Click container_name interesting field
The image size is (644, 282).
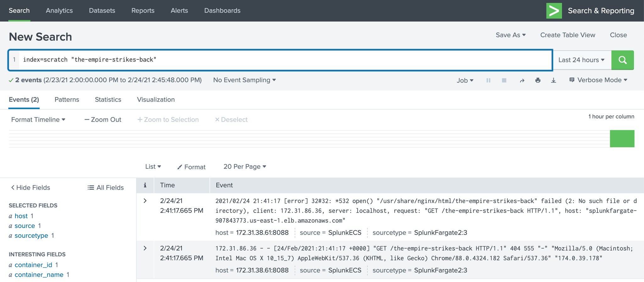(x=39, y=275)
